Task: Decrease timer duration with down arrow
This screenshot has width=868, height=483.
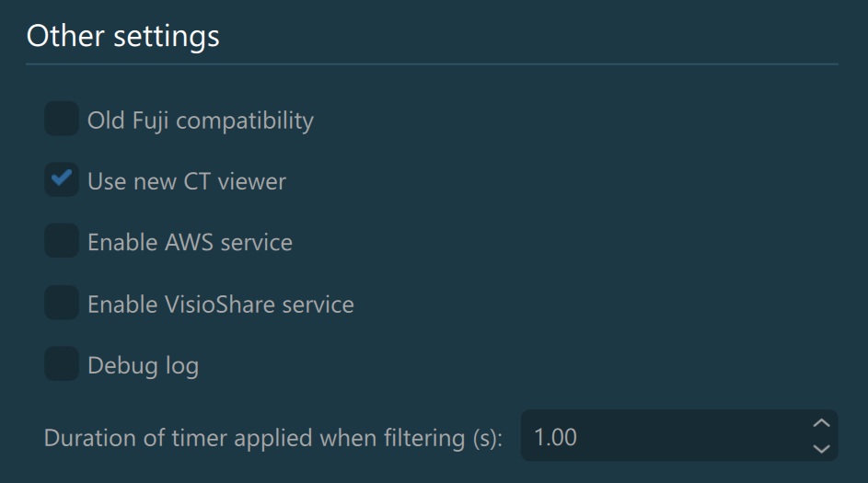Action: 822,449
